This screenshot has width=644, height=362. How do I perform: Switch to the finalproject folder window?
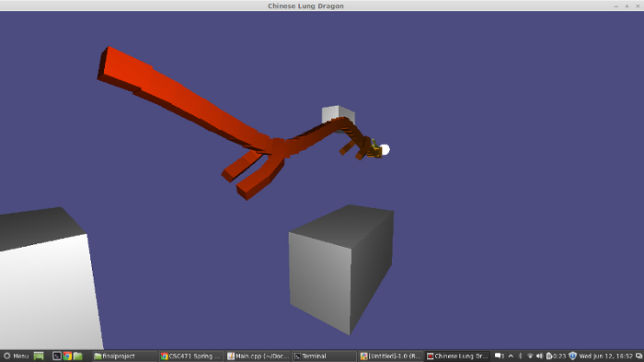(x=124, y=356)
